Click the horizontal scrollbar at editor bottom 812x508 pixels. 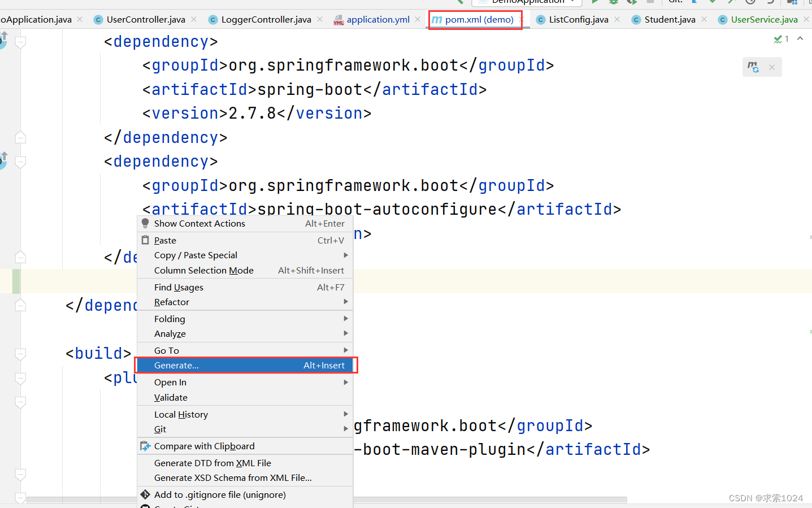coord(327,500)
